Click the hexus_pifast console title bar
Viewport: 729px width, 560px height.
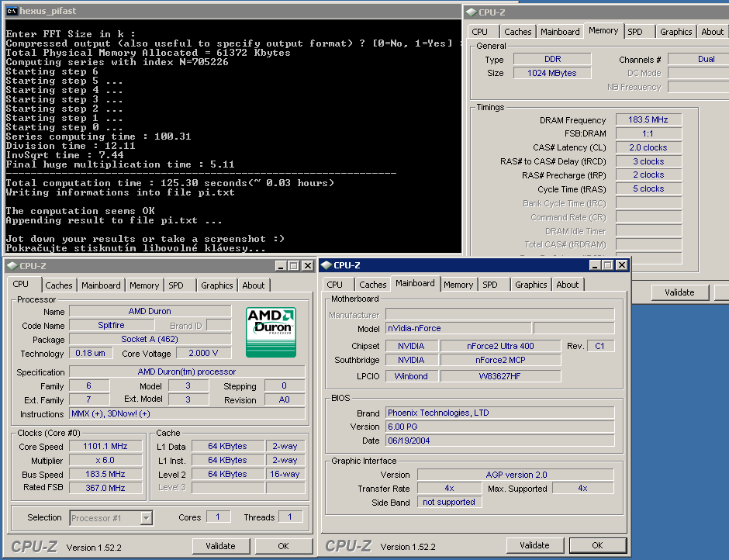tap(233, 11)
